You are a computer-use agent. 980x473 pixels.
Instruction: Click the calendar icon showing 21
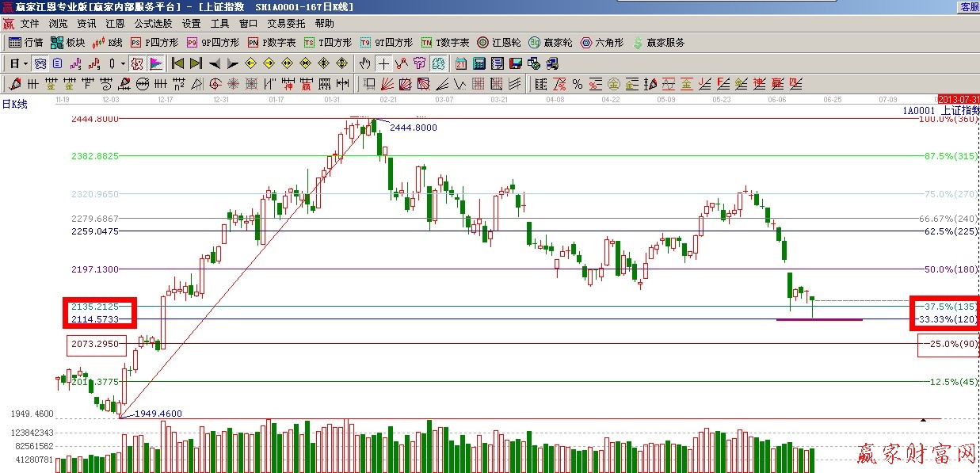[x=461, y=63]
